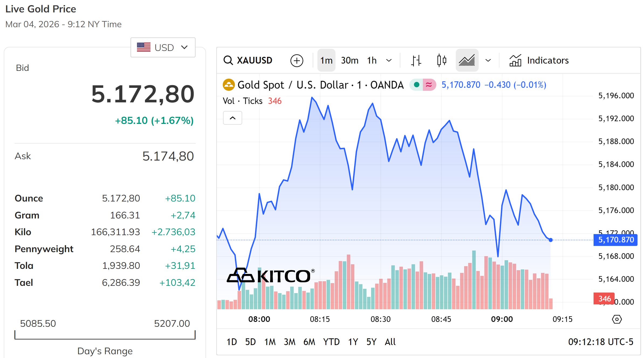Select the bars chart style icon

pos(416,60)
